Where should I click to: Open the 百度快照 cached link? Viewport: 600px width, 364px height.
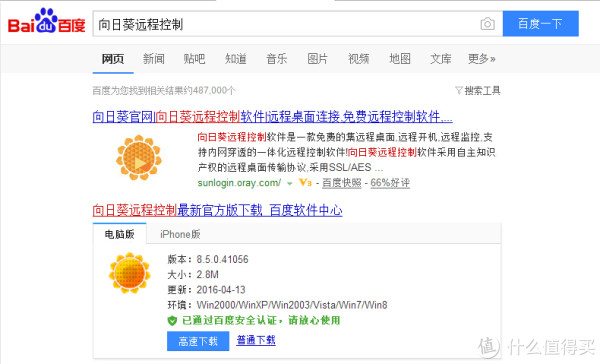342,183
